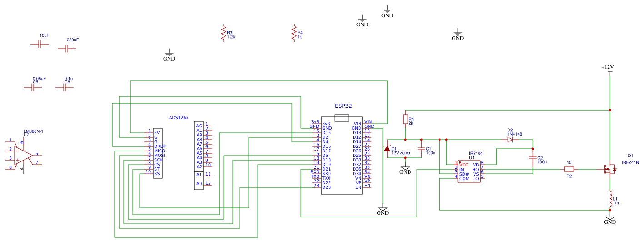Click the DRDY pin label
The width and height of the screenshot is (644, 242).
tap(160, 146)
